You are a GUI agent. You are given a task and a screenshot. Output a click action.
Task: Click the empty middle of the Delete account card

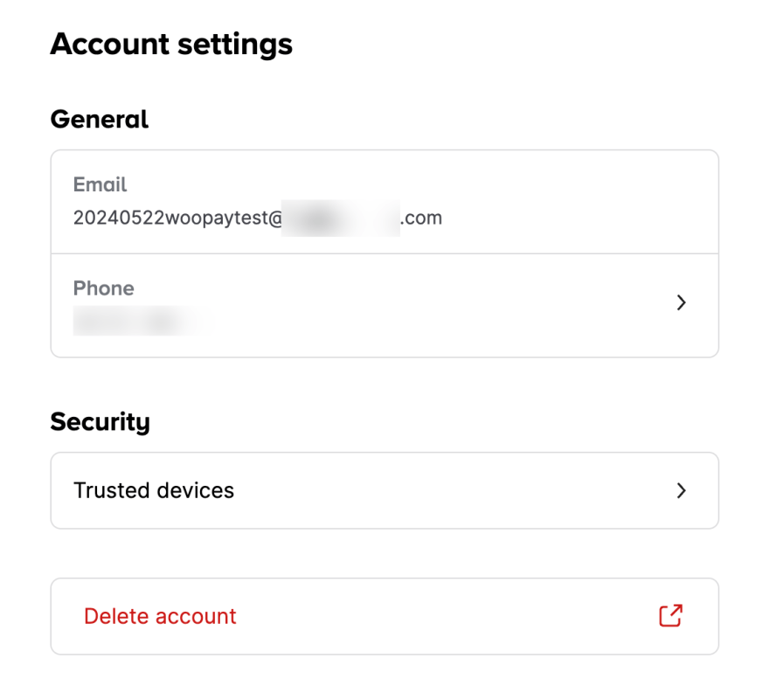(x=437, y=616)
